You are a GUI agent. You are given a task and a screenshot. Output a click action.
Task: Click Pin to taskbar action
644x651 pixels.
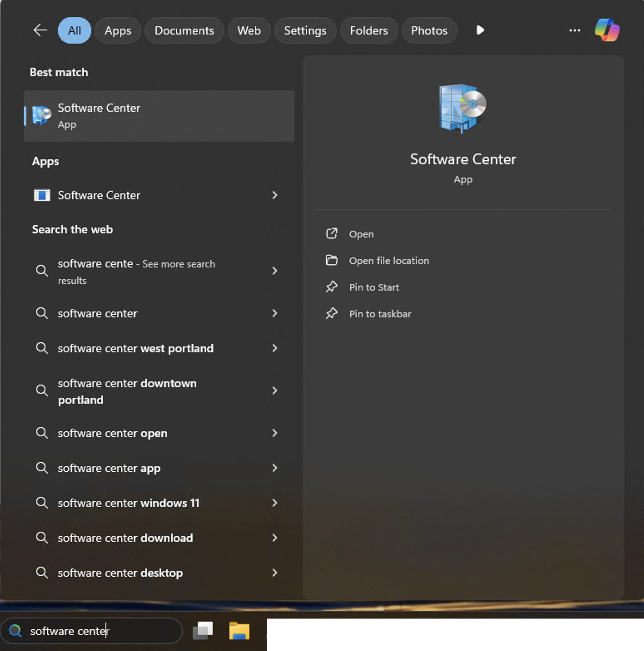click(x=380, y=314)
